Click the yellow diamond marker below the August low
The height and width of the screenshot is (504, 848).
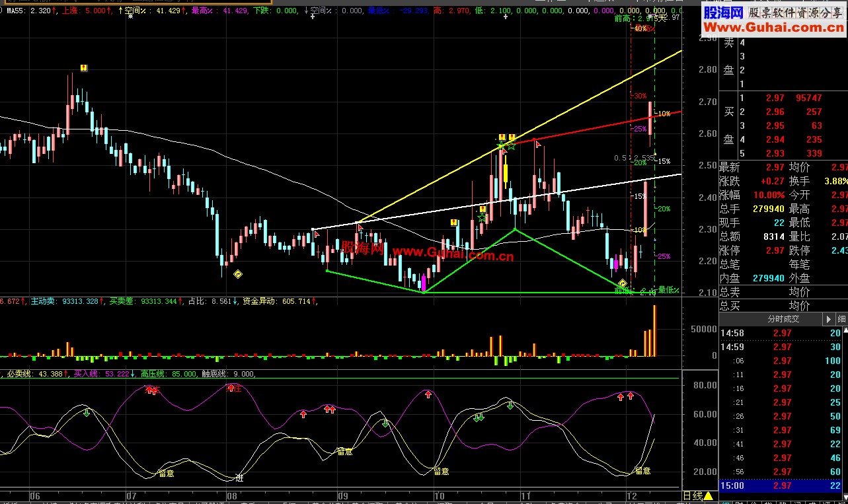[x=238, y=274]
